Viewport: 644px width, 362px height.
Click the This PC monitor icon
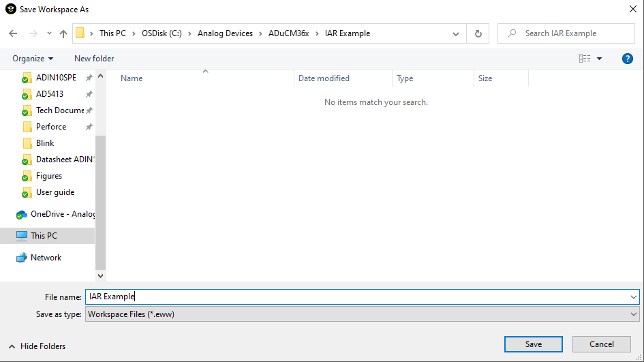(21, 236)
